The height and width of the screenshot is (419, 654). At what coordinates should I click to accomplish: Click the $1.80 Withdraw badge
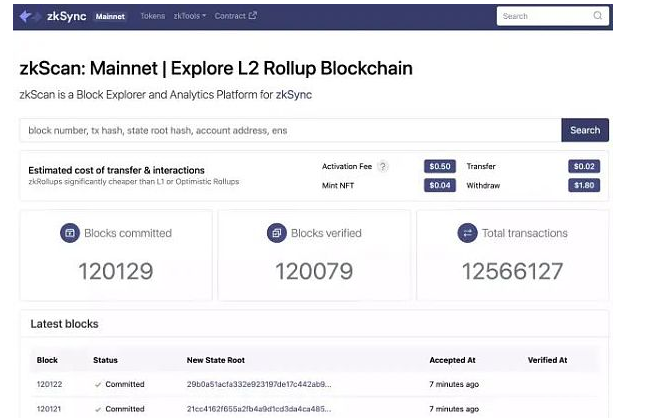584,185
